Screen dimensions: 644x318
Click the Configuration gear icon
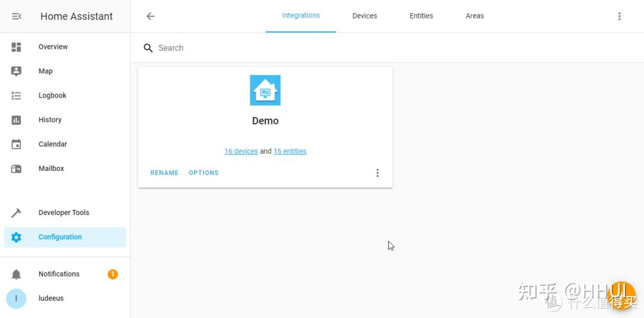point(16,237)
